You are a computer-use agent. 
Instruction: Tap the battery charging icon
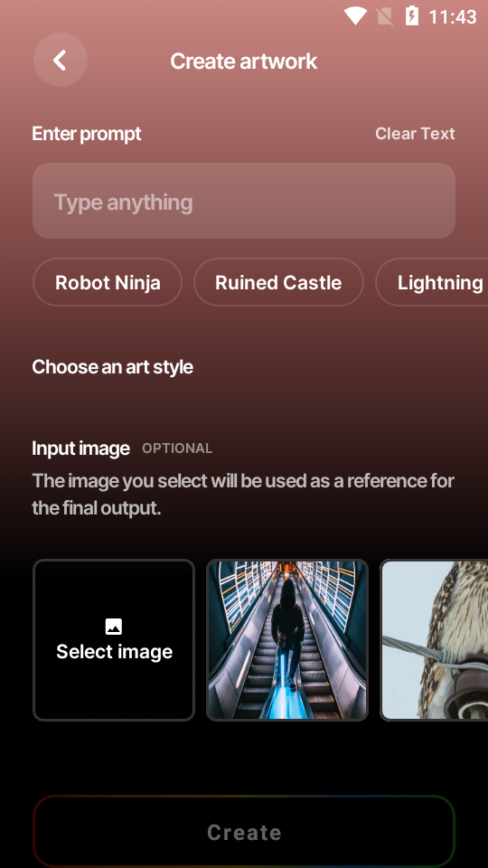coord(412,16)
